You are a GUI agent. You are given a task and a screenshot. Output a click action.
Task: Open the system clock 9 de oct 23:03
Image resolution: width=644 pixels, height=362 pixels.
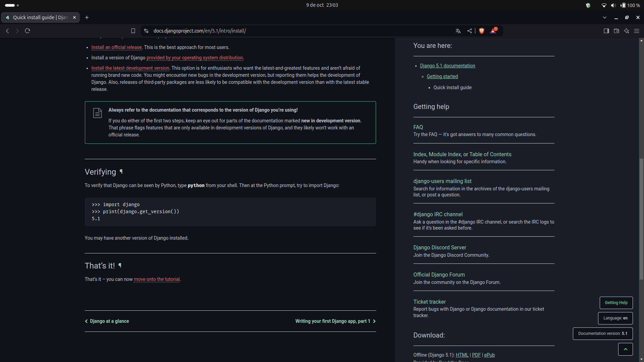[322, 5]
